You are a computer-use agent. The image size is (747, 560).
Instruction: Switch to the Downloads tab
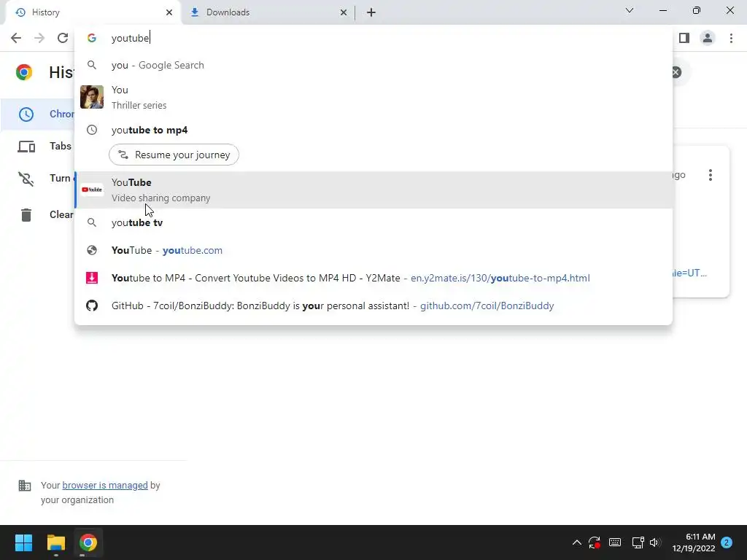268,12
